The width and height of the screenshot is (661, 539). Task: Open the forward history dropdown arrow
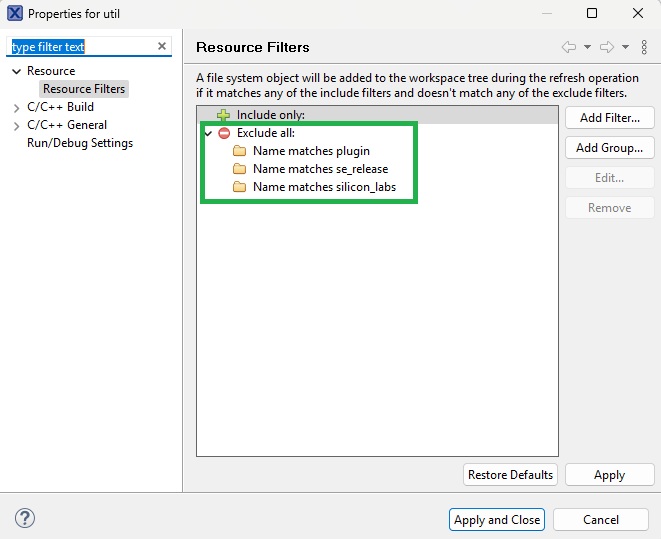click(626, 47)
